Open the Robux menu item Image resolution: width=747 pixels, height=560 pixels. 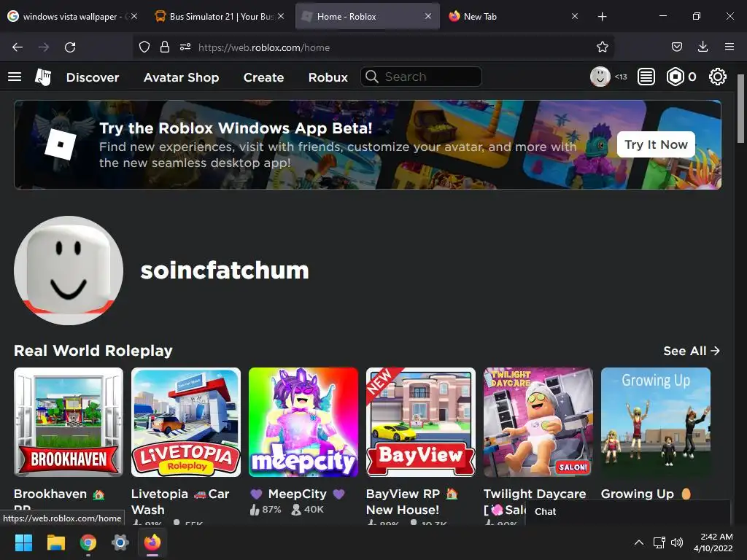click(328, 77)
